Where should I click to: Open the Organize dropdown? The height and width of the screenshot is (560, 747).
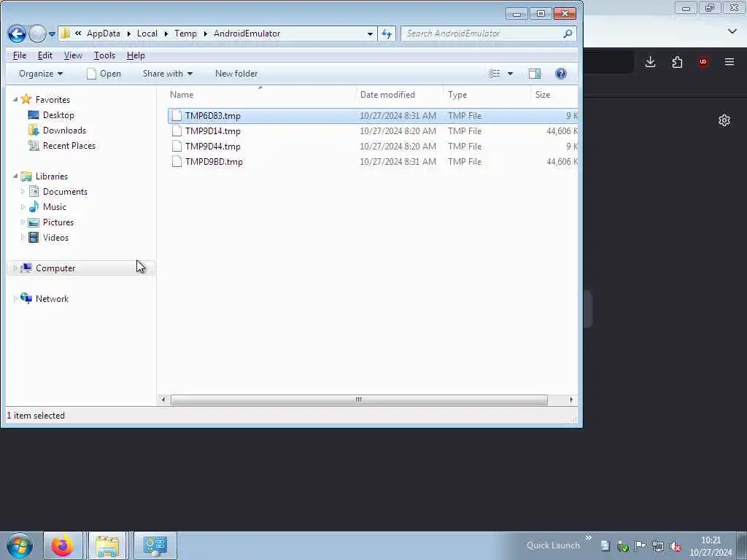click(x=41, y=74)
